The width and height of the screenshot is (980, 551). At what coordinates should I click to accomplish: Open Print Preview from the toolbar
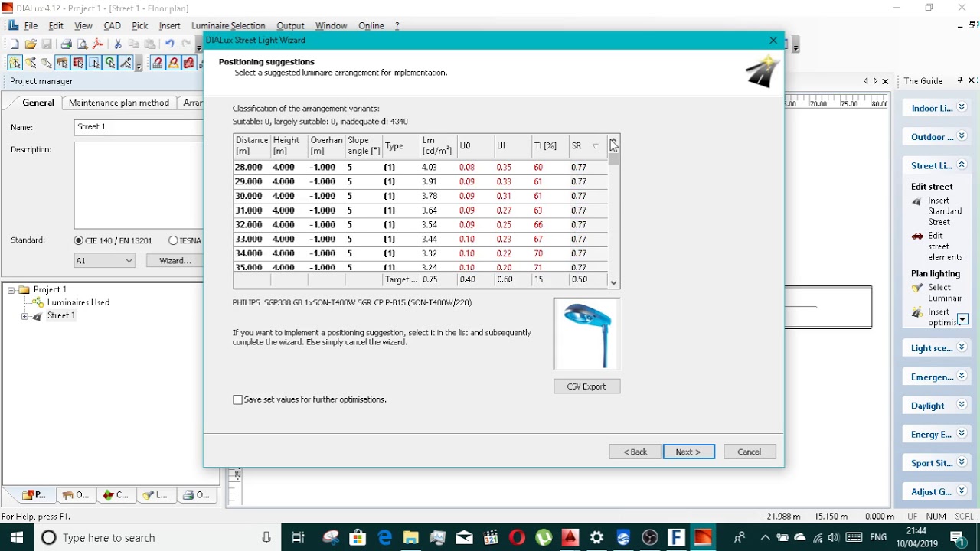pos(82,44)
